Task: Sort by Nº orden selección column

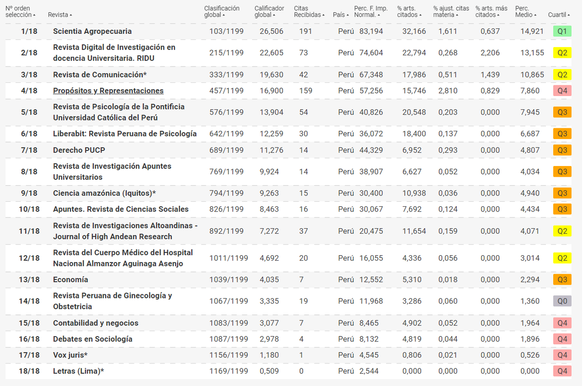Action: pyautogui.click(x=21, y=11)
